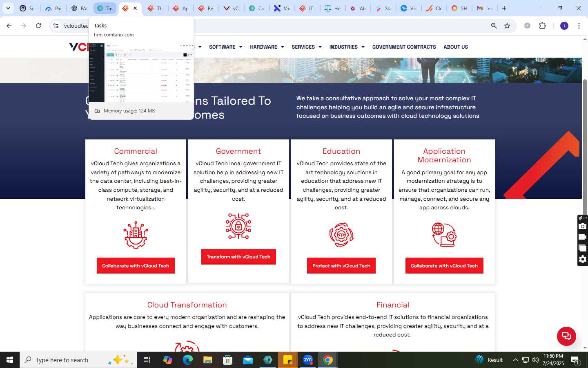Open the tab search dropdown arrow
This screenshot has width=588, height=368.
point(8,8)
